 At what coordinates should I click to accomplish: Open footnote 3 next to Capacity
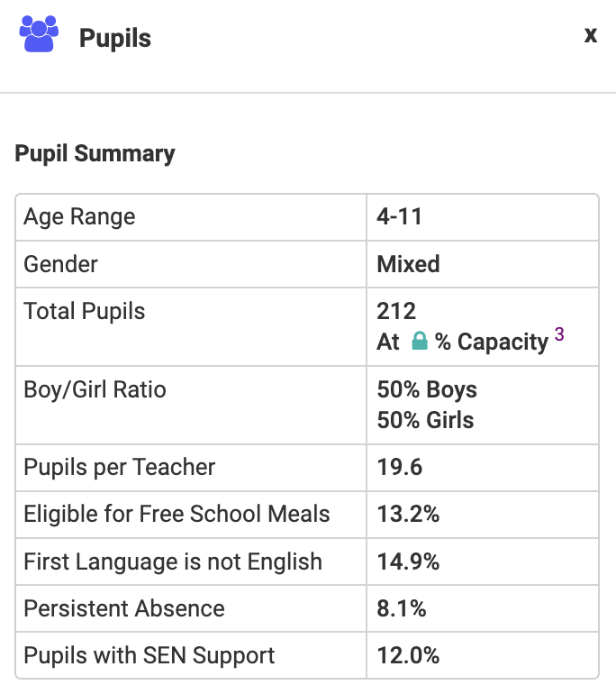point(559,334)
